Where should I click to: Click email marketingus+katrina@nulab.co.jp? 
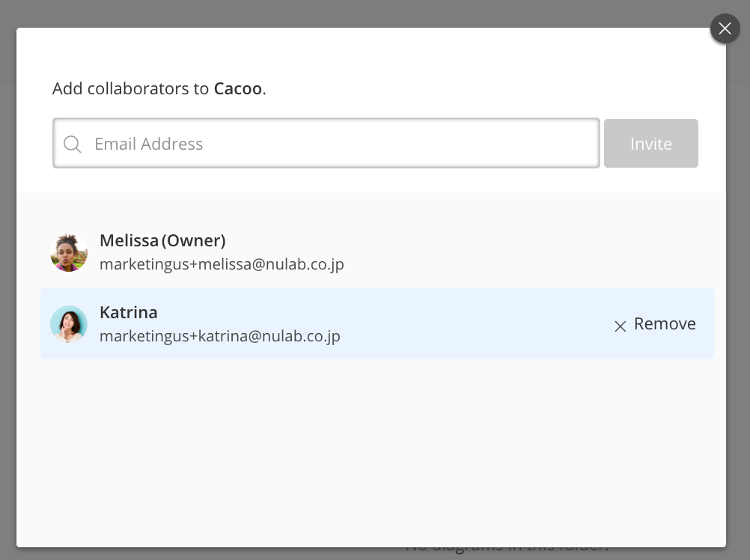pyautogui.click(x=220, y=336)
